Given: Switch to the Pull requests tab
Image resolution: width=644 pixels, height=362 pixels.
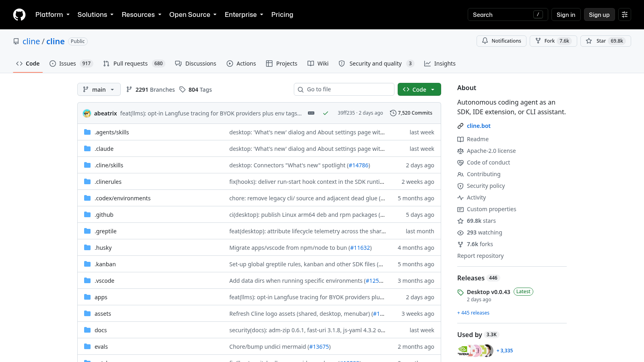Looking at the screenshot, I should coord(134,64).
